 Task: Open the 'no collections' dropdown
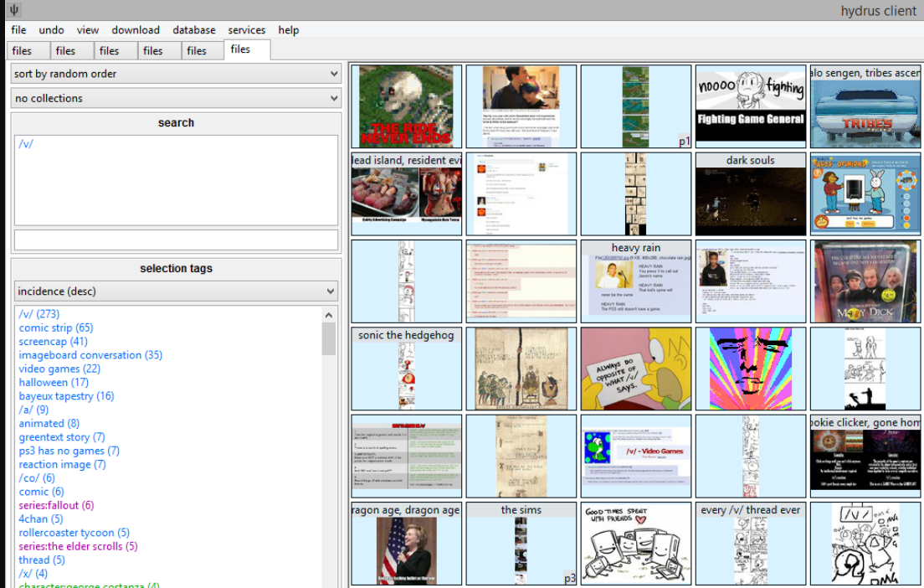coord(176,98)
